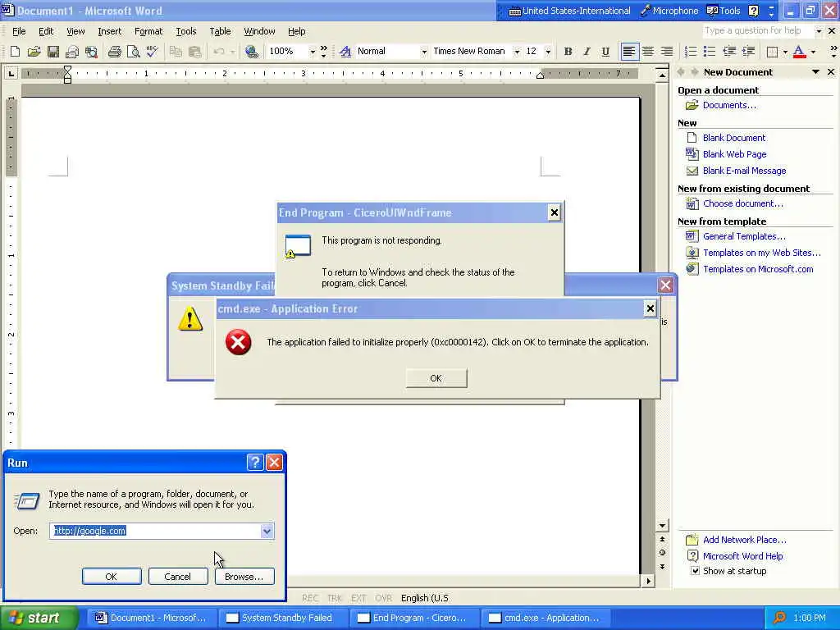Viewport: 840px width, 630px height.
Task: Toggle Italic formatting
Action: tap(587, 52)
